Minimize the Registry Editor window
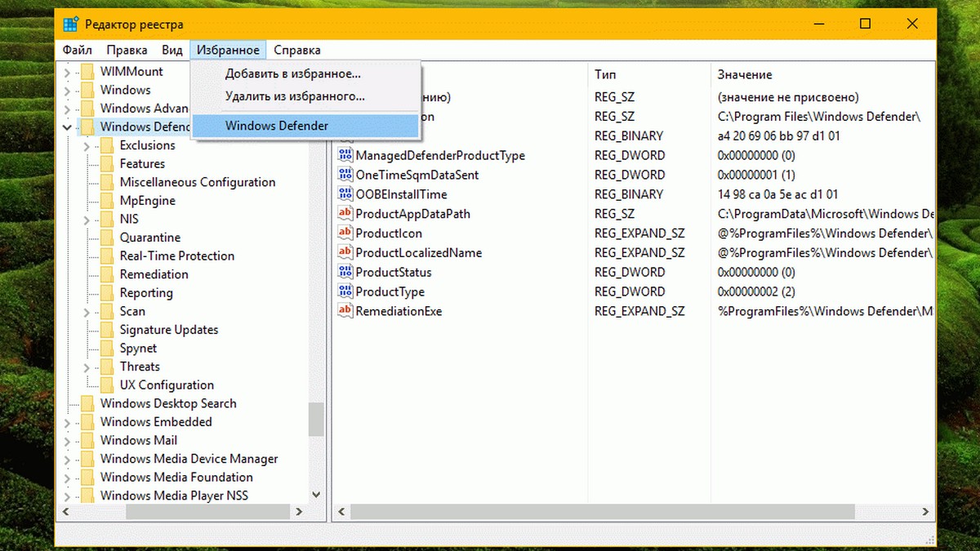This screenshot has height=551, width=980. pos(820,24)
